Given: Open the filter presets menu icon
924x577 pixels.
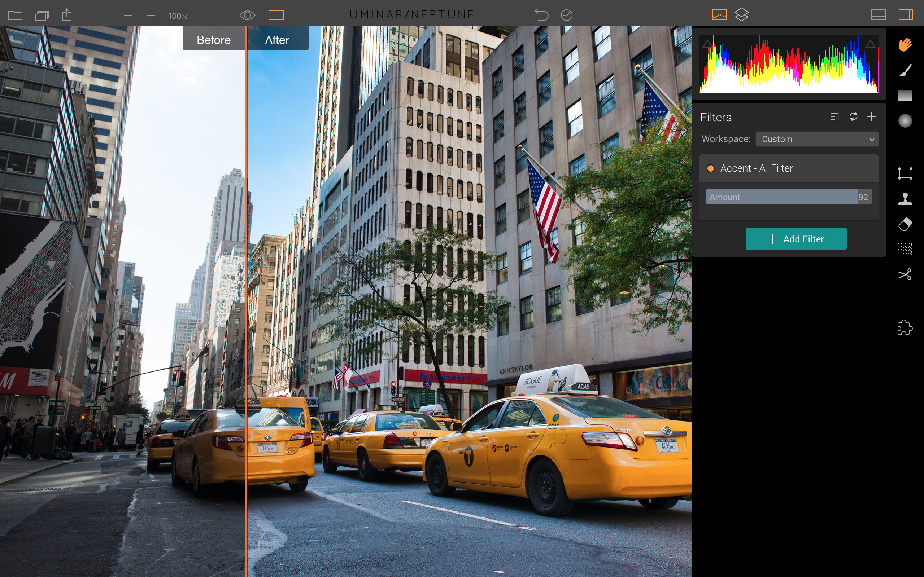Looking at the screenshot, I should click(x=835, y=117).
